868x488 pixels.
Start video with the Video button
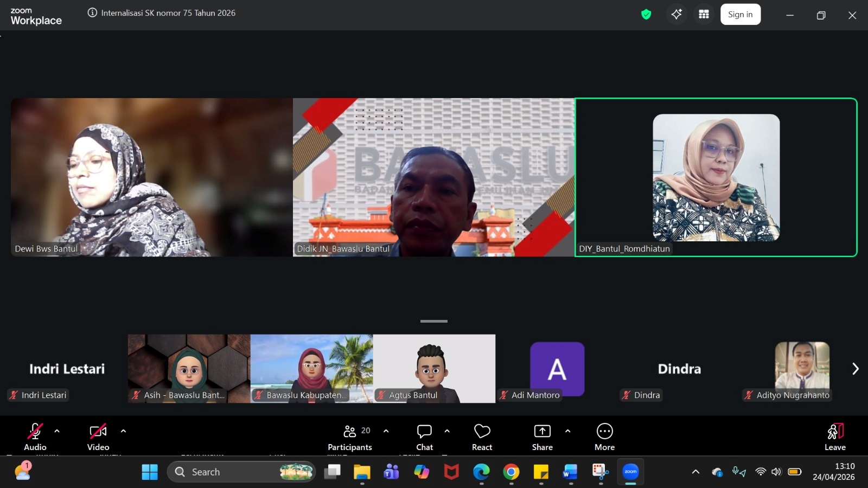coord(98,436)
